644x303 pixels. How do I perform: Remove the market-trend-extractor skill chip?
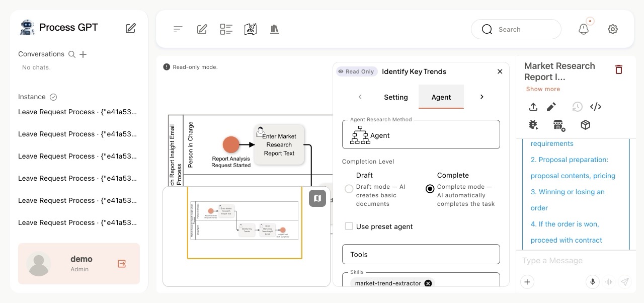(428, 283)
